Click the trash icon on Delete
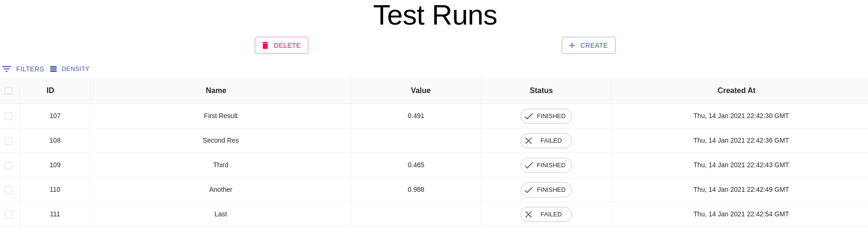The height and width of the screenshot is (248, 868). (x=265, y=45)
